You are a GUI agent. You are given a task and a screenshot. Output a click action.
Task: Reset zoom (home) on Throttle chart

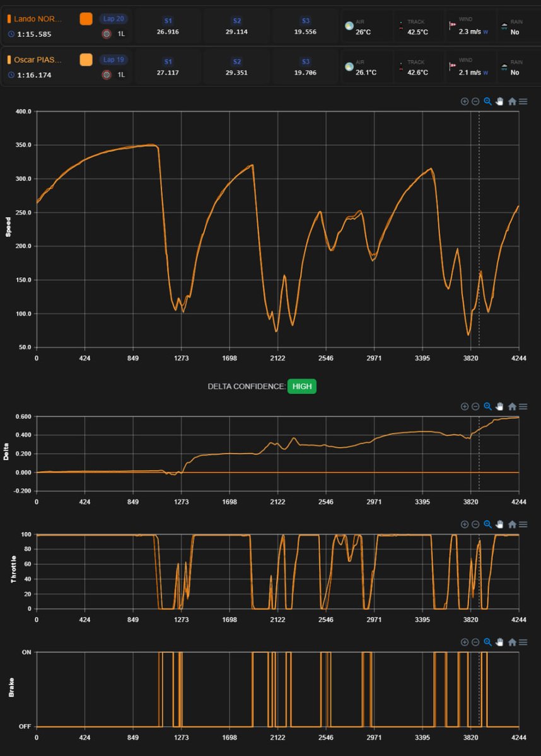tap(512, 524)
